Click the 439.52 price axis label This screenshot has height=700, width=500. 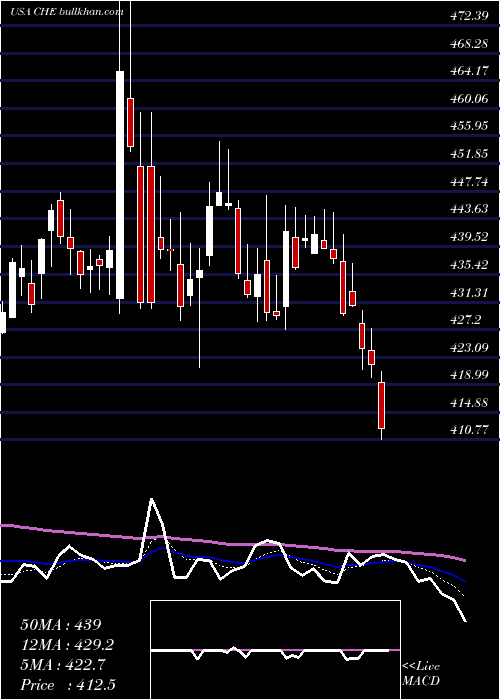[469, 237]
